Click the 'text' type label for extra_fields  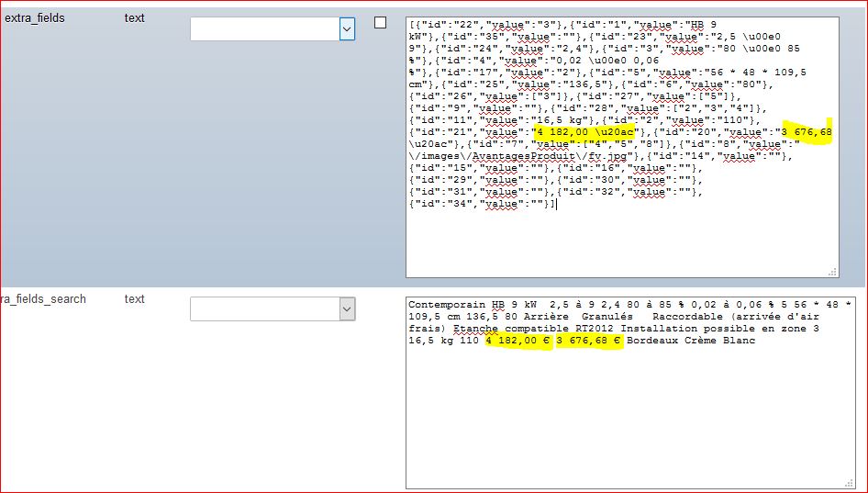[135, 18]
